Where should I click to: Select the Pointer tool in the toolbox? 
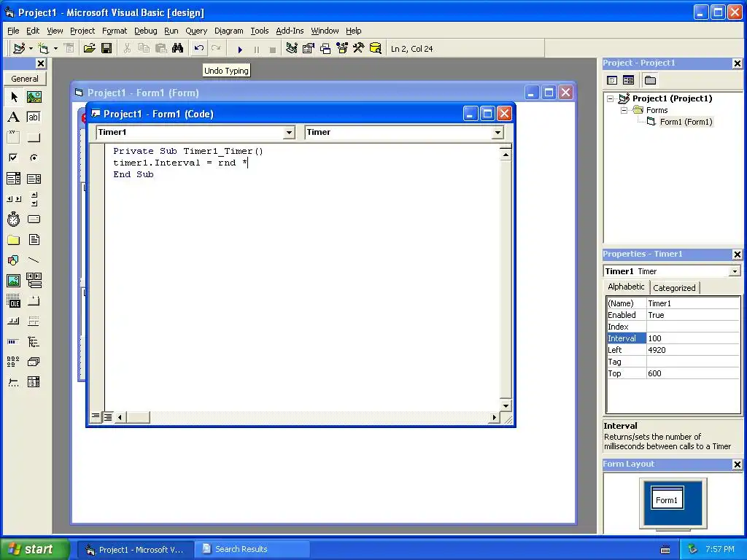click(14, 97)
